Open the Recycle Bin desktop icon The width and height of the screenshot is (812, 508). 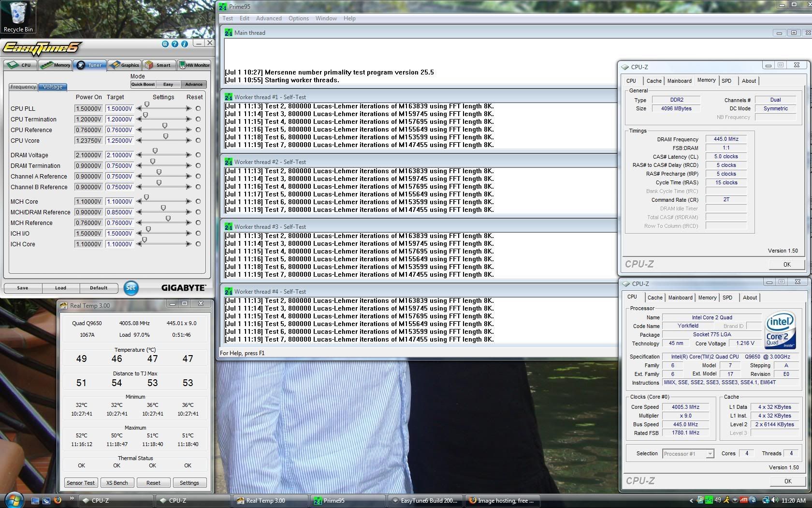[18, 17]
